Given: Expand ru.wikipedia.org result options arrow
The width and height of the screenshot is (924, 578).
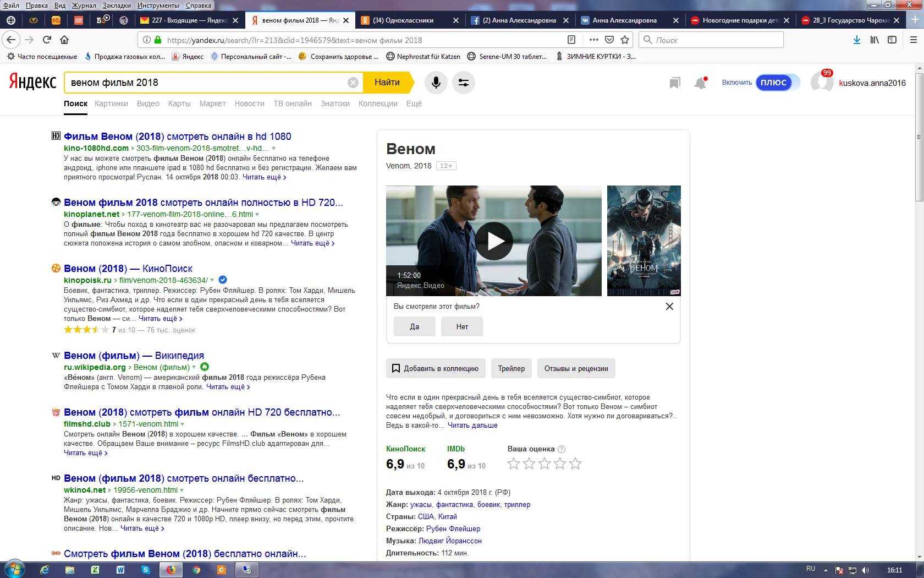Looking at the screenshot, I should (194, 367).
